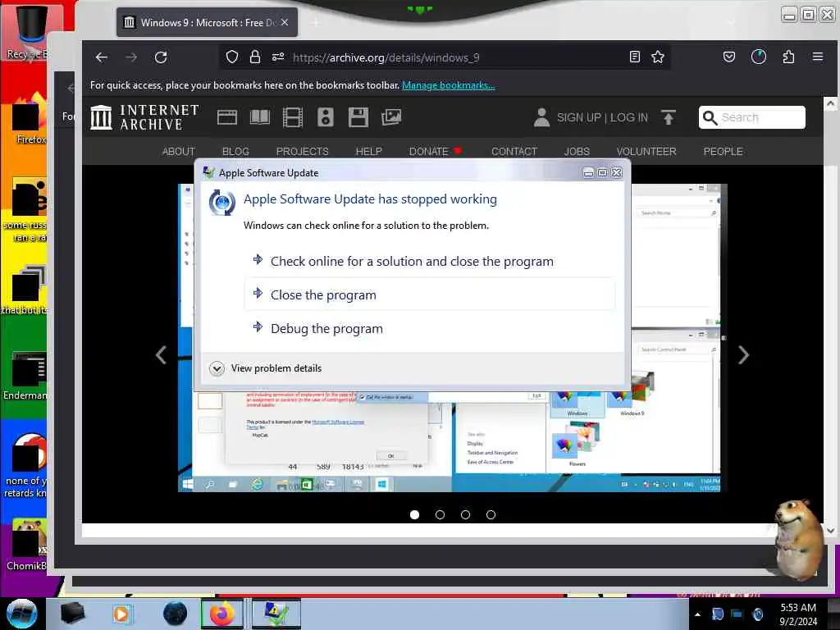Viewport: 840px width, 630px height.
Task: Open the Firefox extensions puzzle icon
Action: coord(788,57)
